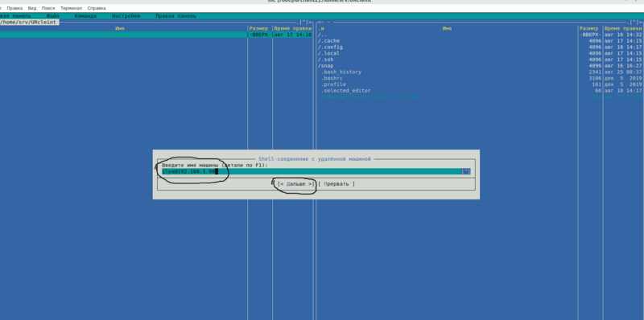Select UrBackup Client Linux .sh file

click(x=447, y=96)
